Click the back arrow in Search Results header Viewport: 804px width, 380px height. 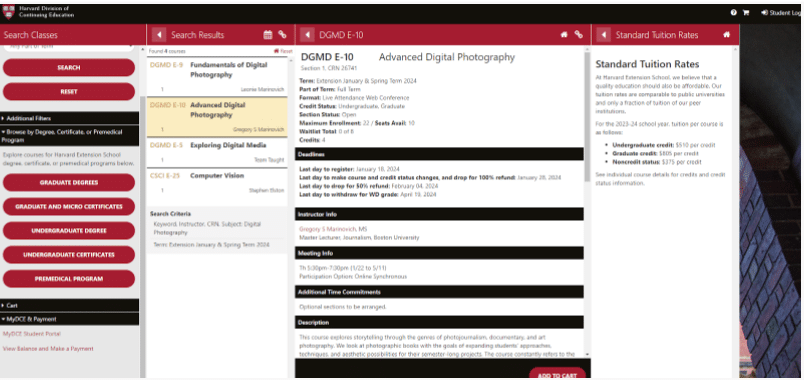coord(159,35)
